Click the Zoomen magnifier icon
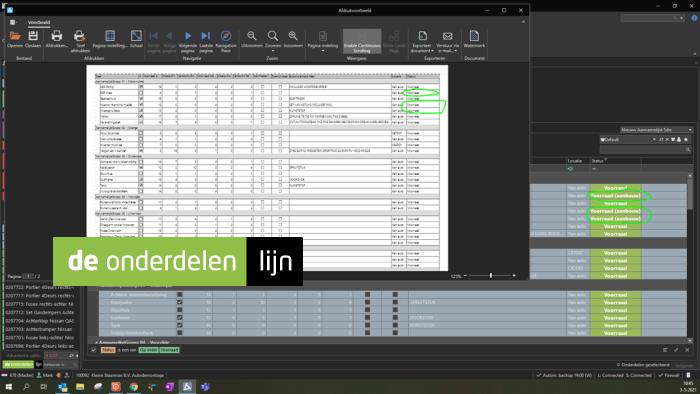Viewport: 700px width, 394px height. [273, 36]
